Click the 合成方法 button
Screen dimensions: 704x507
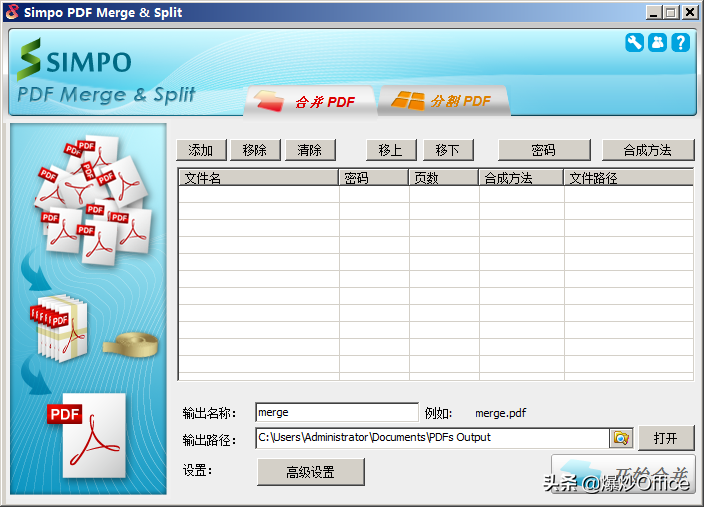click(648, 150)
